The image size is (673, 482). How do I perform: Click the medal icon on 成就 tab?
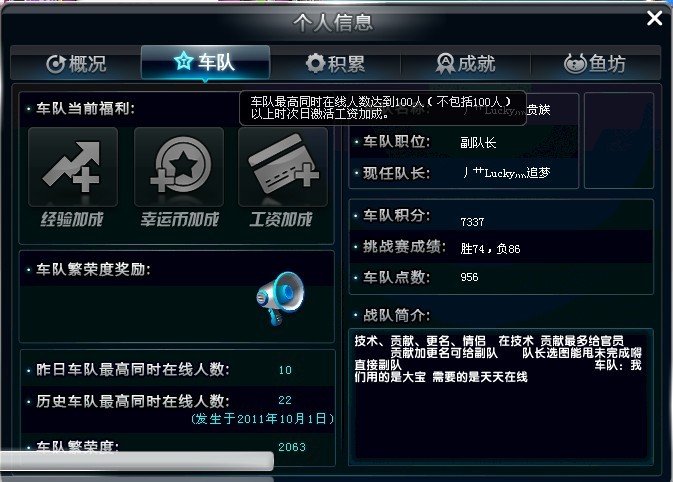(x=445, y=64)
